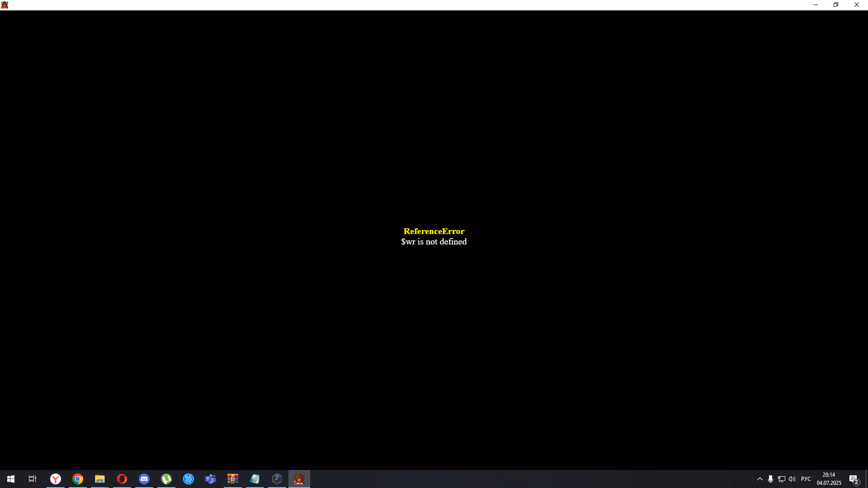Open the volume control in the tray
868x488 pixels.
pyautogui.click(x=792, y=479)
